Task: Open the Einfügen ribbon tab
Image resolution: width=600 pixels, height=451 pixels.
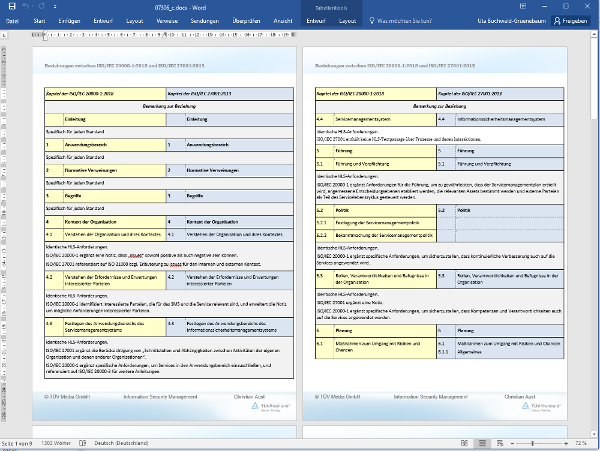Action: coord(69,21)
